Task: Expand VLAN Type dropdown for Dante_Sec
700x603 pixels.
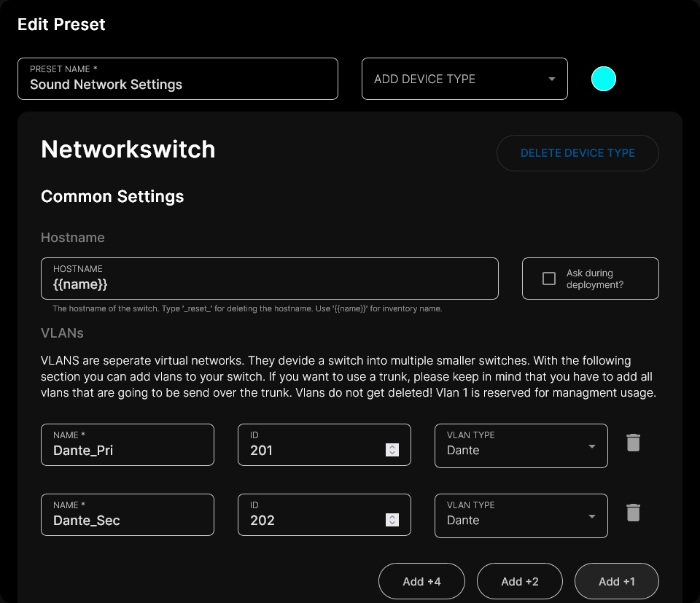Action: [x=521, y=516]
